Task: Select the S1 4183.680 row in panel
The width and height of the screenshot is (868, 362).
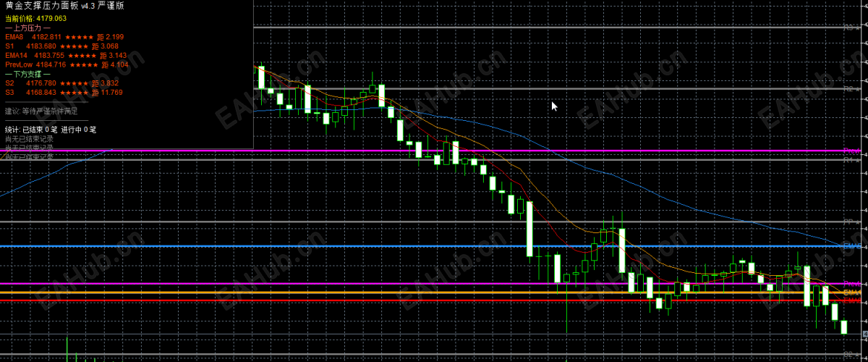Action: click(61, 46)
